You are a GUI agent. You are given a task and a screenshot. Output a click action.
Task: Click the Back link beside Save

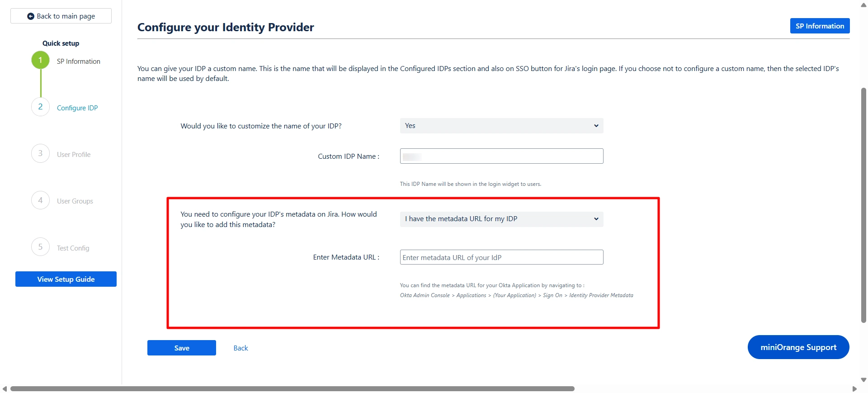point(241,348)
